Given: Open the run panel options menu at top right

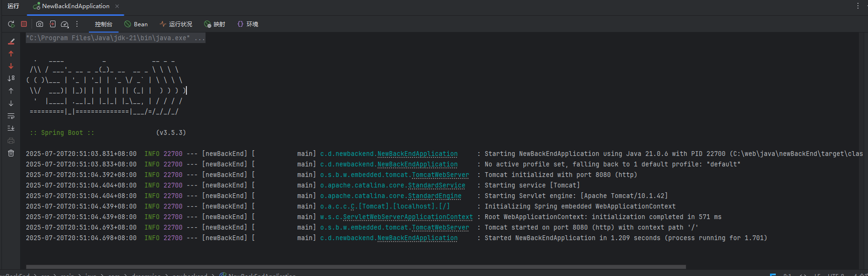Looking at the screenshot, I should 858,6.
